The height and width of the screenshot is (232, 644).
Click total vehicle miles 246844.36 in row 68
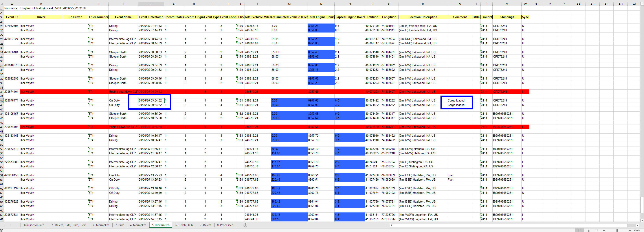point(257,215)
